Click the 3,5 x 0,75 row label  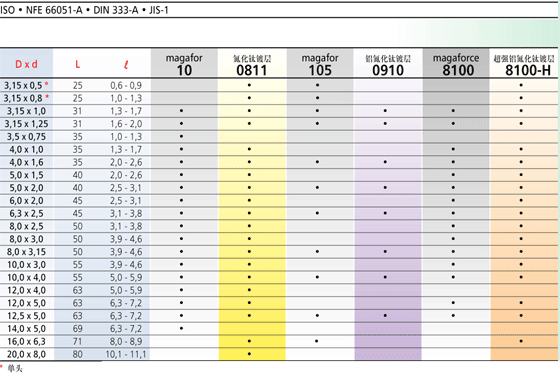[26, 137]
